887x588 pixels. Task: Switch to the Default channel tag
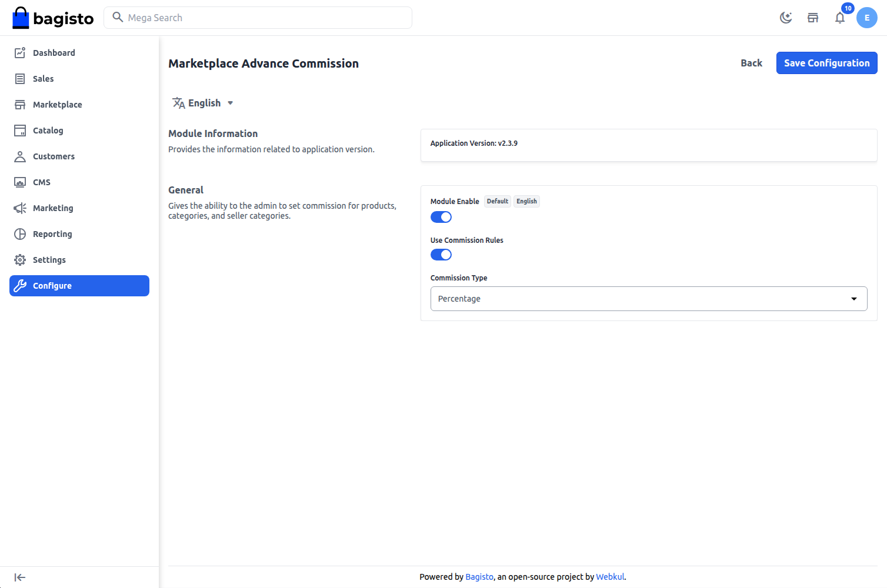click(x=497, y=201)
